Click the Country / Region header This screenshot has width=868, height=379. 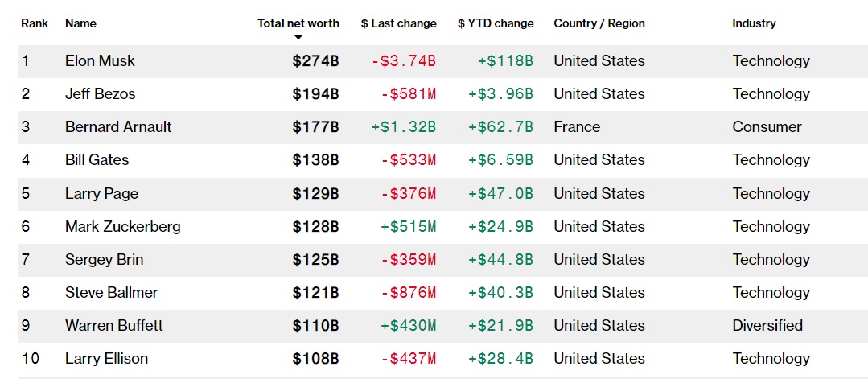[x=599, y=23]
